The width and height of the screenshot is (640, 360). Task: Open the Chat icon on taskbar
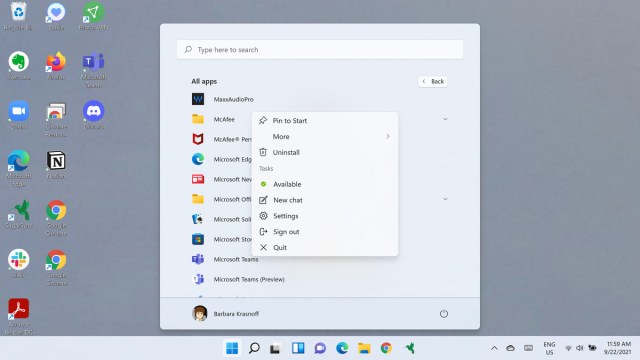320,348
